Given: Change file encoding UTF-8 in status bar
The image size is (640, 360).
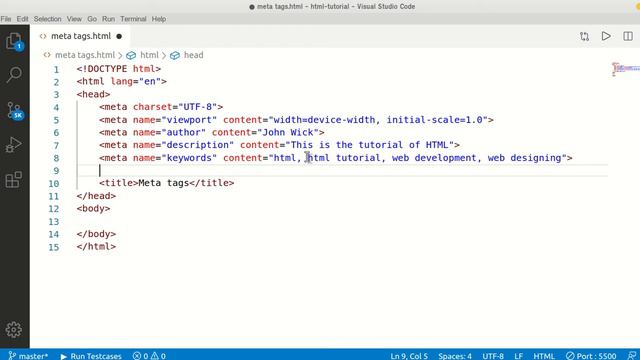Looking at the screenshot, I should [493, 356].
